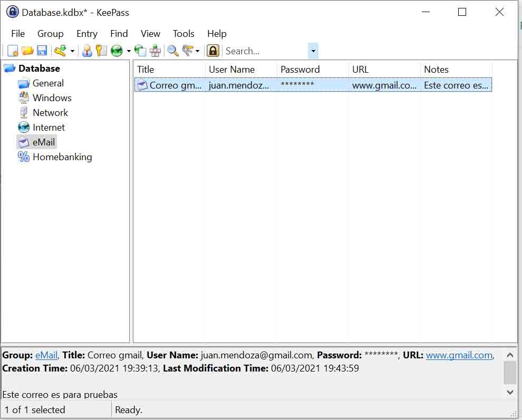Click the New database toolbar icon
The height and width of the screenshot is (420, 522).
click(13, 51)
